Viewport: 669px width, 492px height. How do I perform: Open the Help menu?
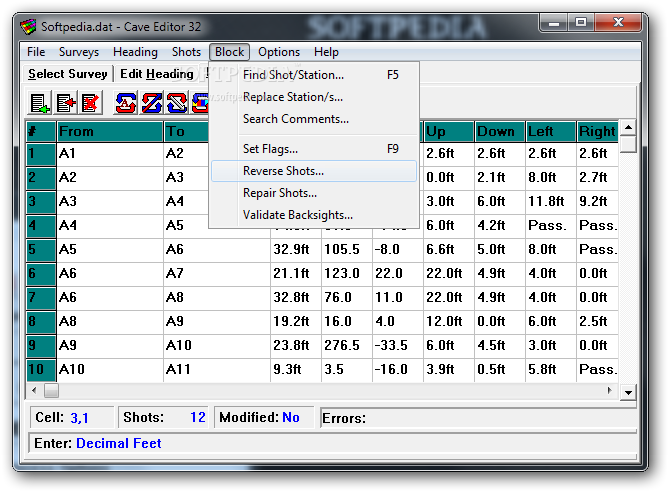pyautogui.click(x=326, y=52)
